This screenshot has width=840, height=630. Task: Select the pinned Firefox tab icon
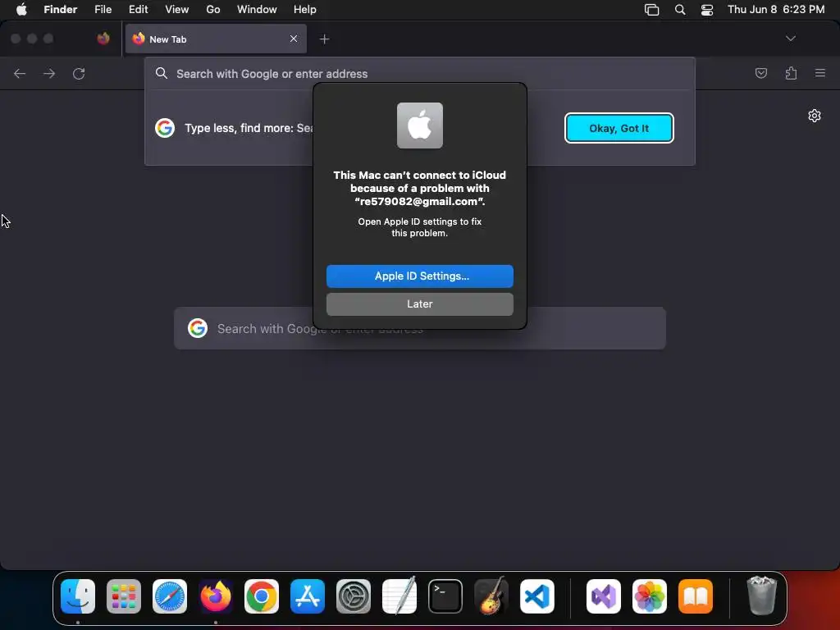point(103,39)
